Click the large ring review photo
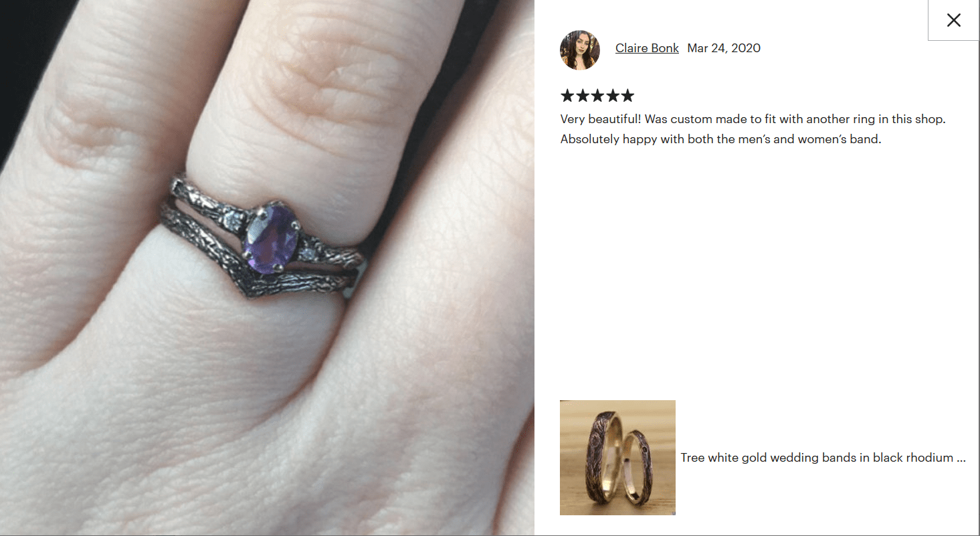The height and width of the screenshot is (536, 980). [267, 268]
